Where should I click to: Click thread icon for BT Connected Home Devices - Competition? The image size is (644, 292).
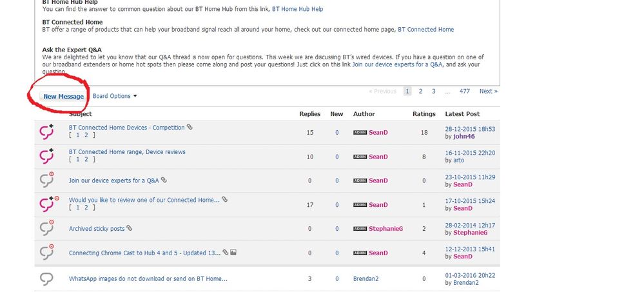tap(47, 131)
